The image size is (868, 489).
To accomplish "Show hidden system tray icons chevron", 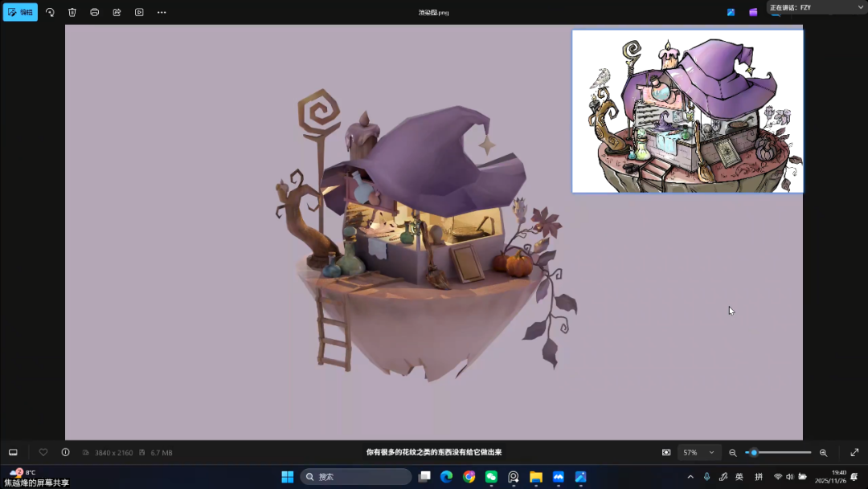I will [690, 477].
